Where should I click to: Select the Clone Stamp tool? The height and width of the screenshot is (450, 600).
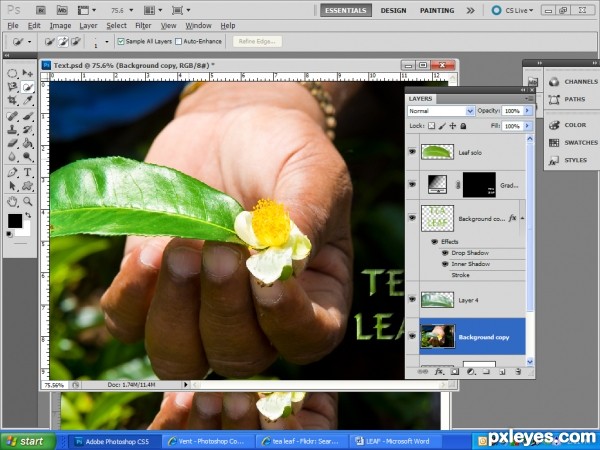pos(13,129)
